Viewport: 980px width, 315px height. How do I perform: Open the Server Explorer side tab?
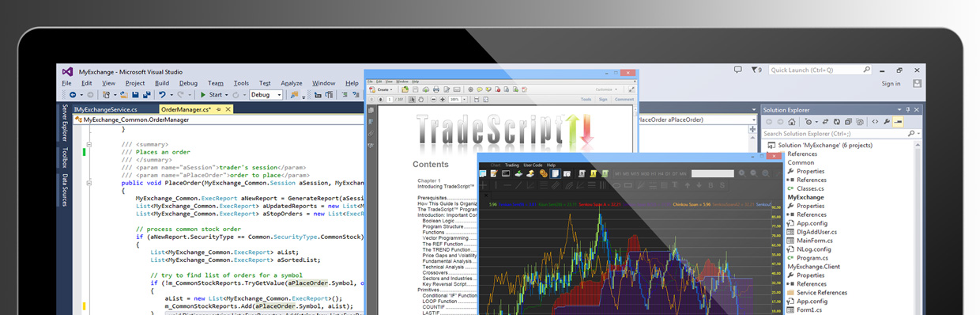click(x=65, y=123)
